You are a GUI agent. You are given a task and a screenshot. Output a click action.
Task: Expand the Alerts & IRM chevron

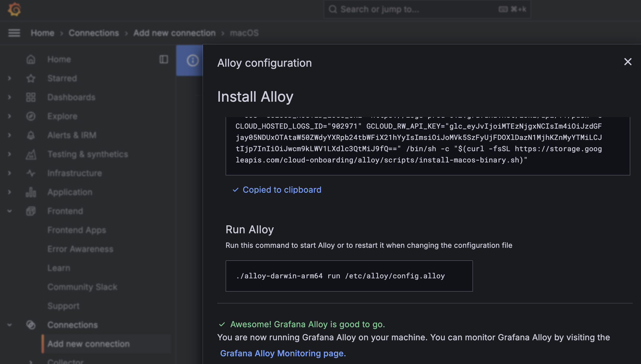[9, 135]
